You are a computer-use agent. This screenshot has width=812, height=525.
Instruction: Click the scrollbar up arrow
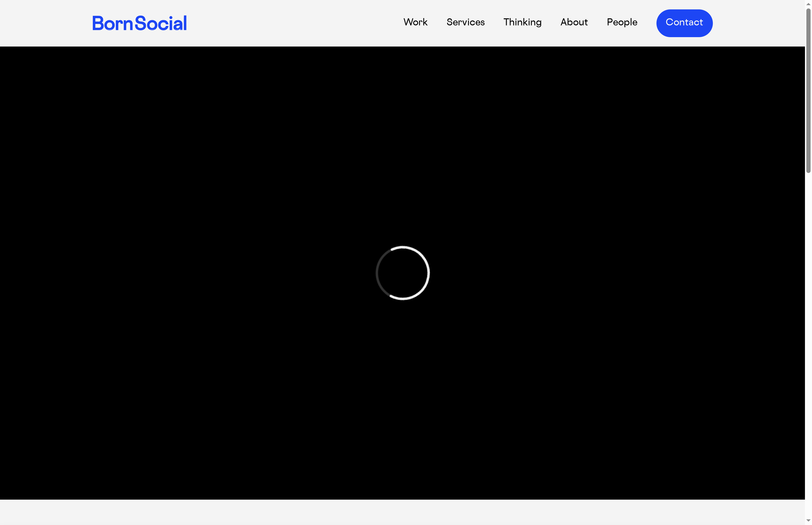click(x=808, y=4)
